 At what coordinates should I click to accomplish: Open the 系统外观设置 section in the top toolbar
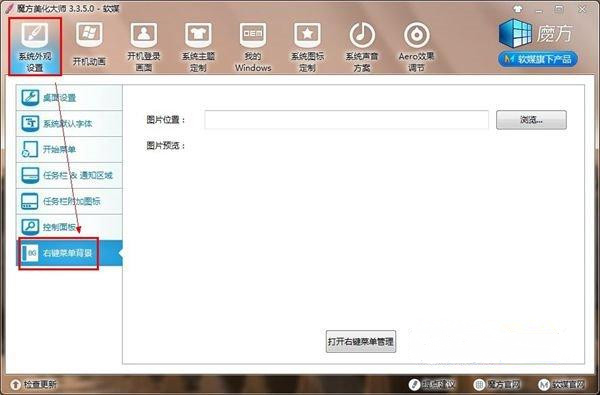click(35, 46)
